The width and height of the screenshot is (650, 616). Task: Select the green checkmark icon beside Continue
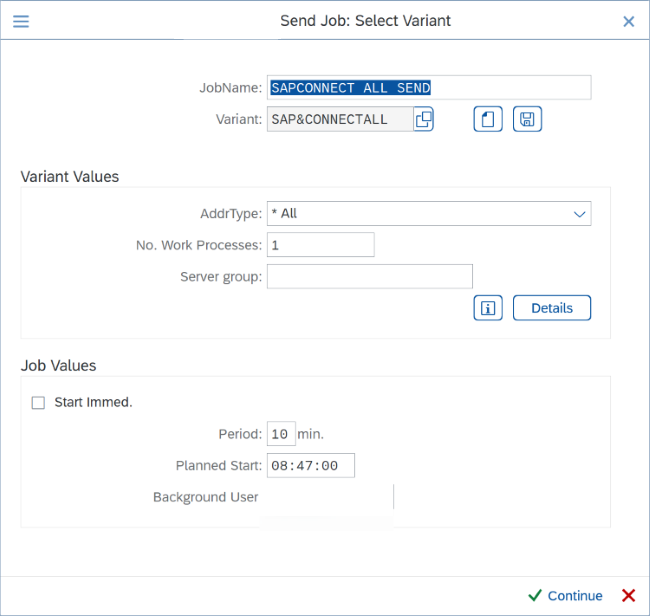535,596
